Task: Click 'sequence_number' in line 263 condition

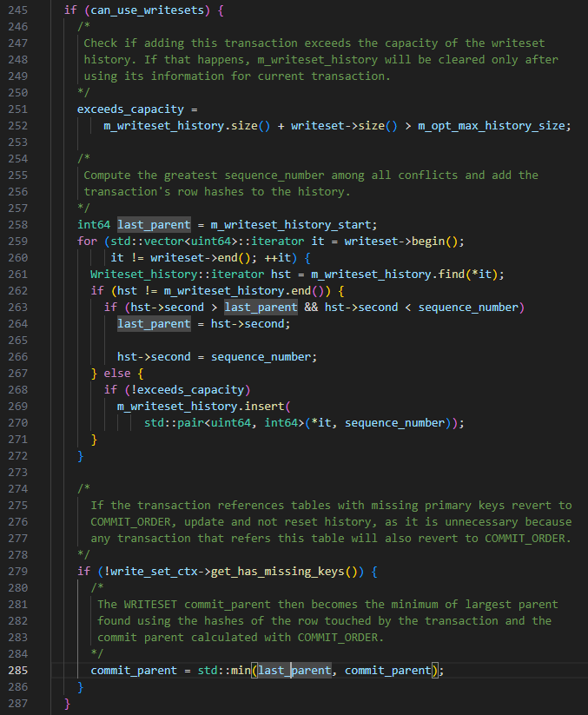Action: [469, 308]
